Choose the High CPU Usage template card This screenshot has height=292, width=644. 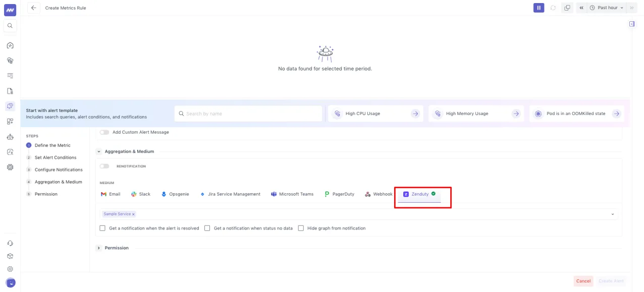[375, 113]
